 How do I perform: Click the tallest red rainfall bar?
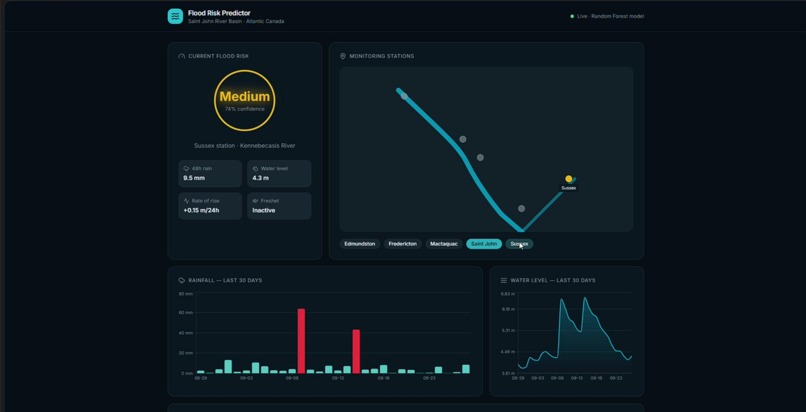(301, 341)
